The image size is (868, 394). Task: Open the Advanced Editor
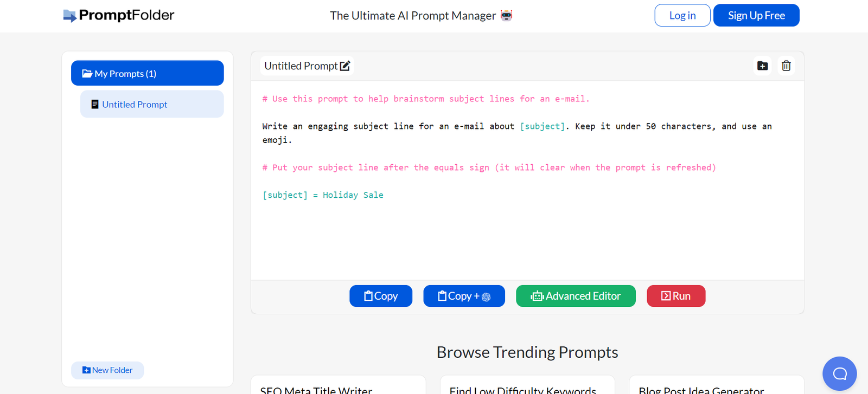click(576, 296)
